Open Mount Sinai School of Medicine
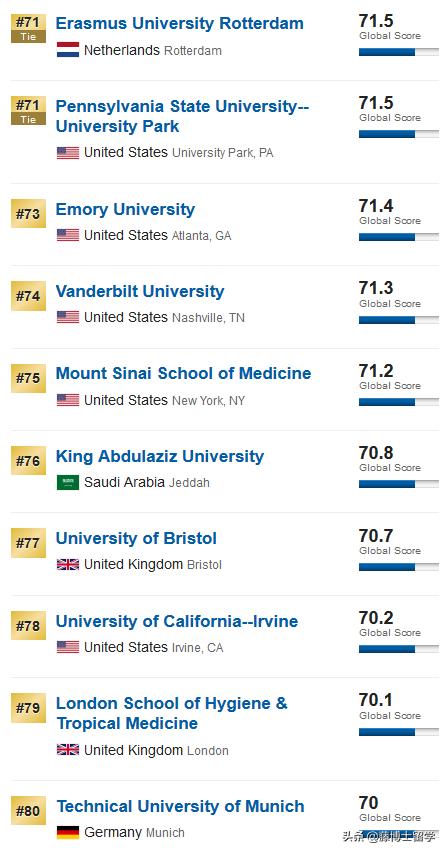This screenshot has width=445, height=852. click(184, 373)
